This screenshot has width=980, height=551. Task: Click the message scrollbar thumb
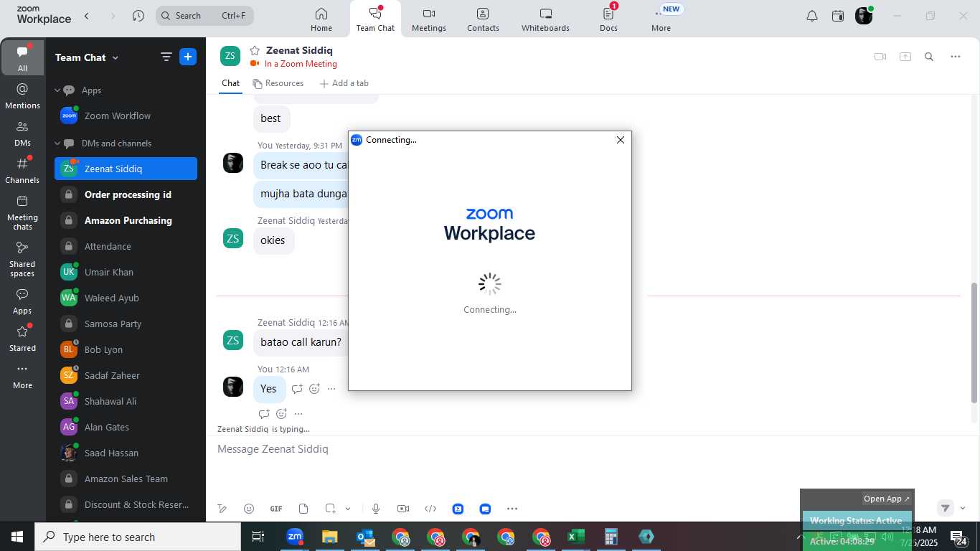pyautogui.click(x=974, y=343)
